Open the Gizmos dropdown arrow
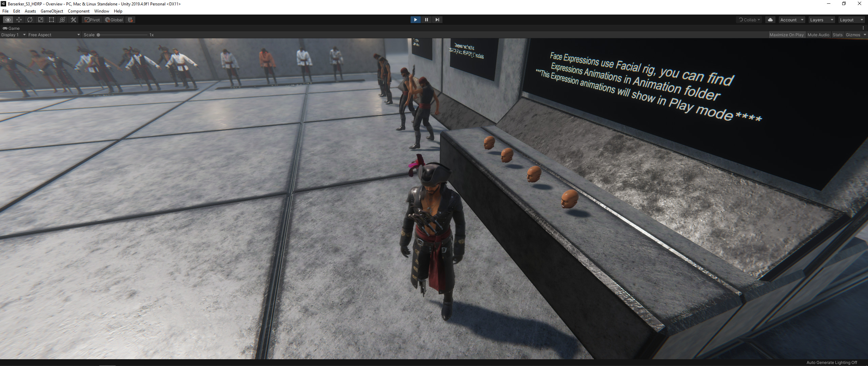The height and width of the screenshot is (366, 868). point(865,35)
